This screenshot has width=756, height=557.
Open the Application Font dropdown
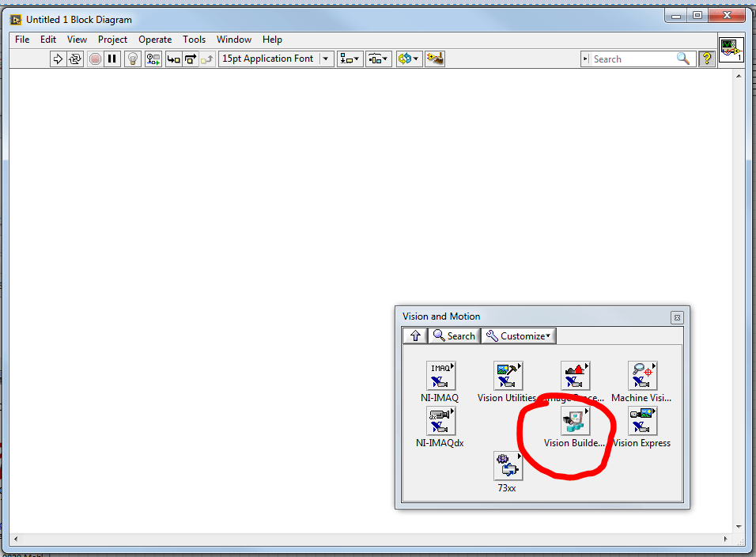point(326,59)
